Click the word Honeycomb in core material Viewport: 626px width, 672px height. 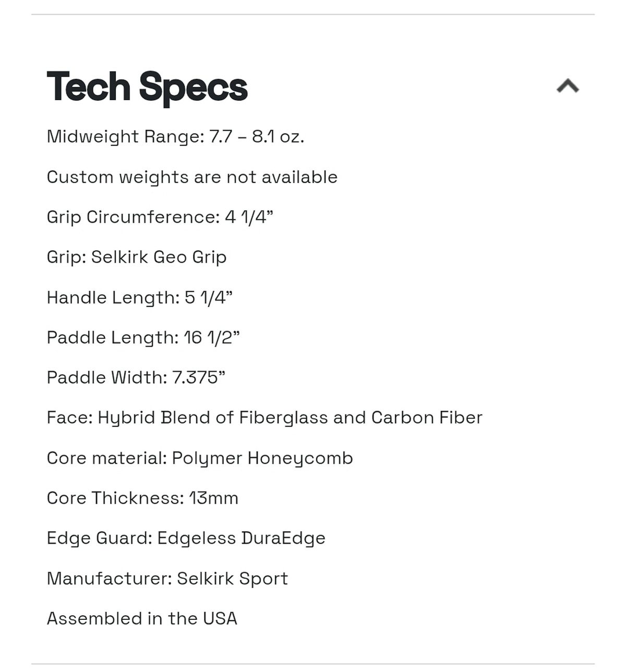[x=300, y=458]
